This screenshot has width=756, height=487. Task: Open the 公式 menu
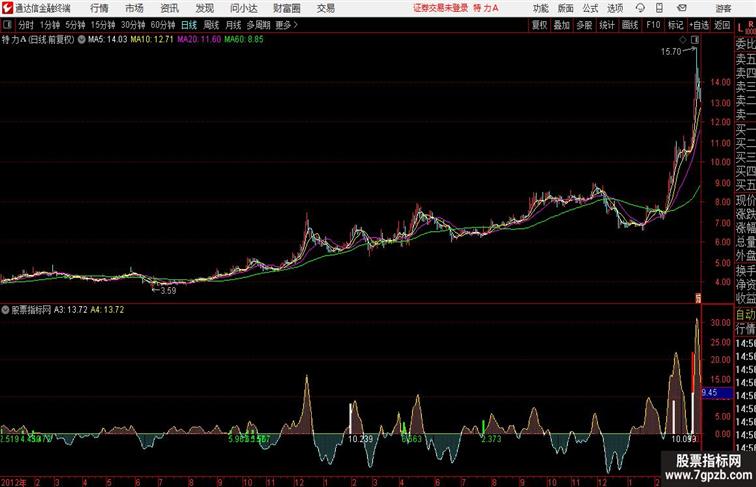(590, 8)
